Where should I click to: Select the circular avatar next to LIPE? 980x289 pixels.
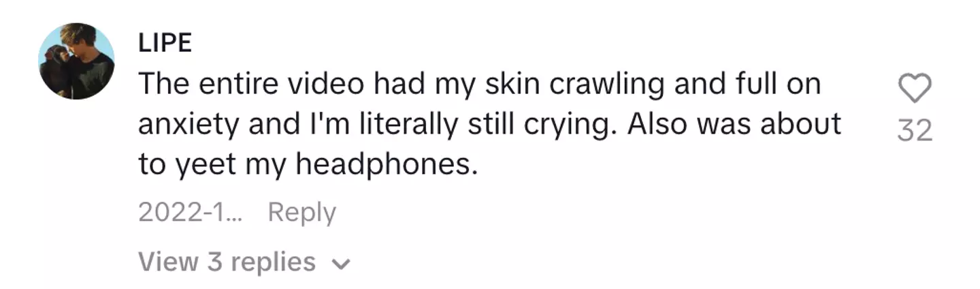(x=76, y=61)
